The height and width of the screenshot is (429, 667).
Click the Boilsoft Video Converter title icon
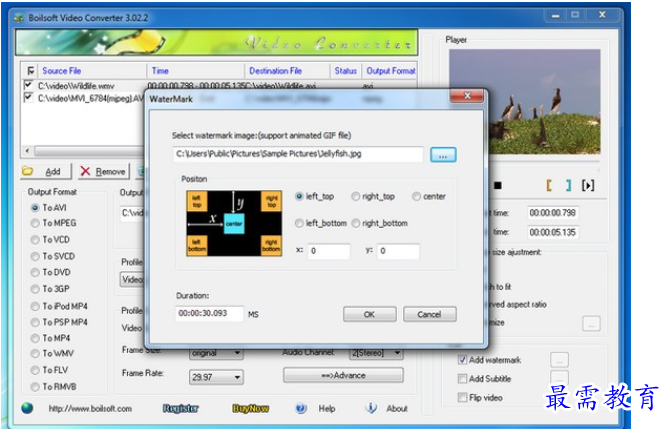coord(19,18)
